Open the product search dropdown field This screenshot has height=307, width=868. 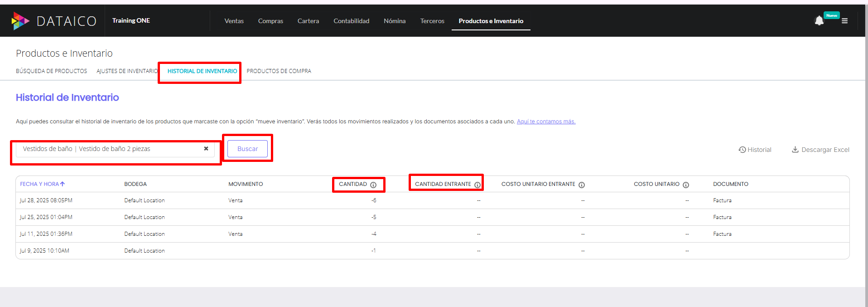point(109,149)
